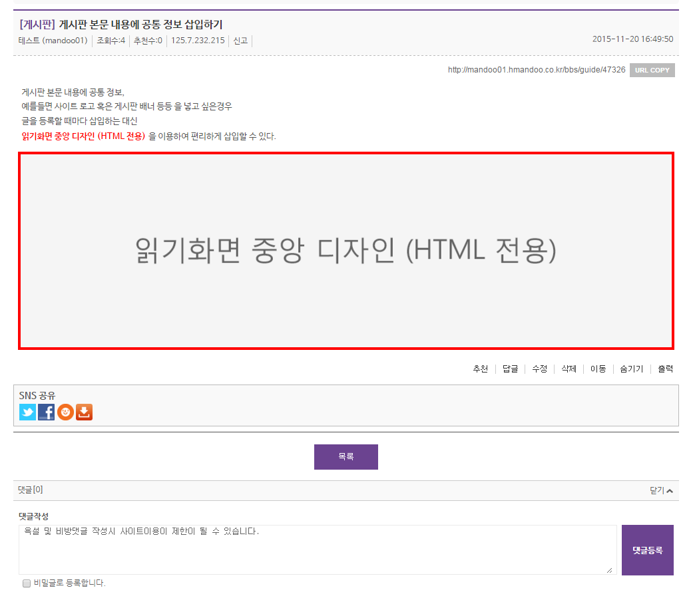Tick the 비밀글로 등록합니다 checkbox
Viewport: 695px width, 616px height.
(27, 583)
